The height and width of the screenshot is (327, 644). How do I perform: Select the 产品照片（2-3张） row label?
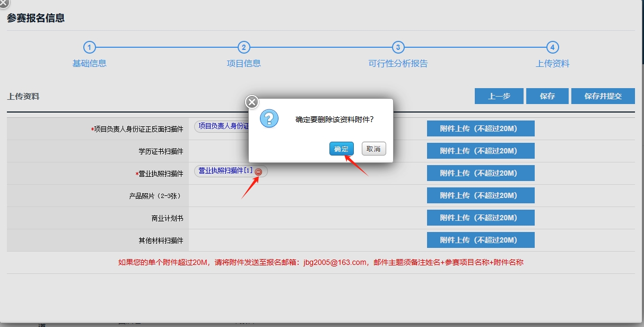(x=156, y=196)
